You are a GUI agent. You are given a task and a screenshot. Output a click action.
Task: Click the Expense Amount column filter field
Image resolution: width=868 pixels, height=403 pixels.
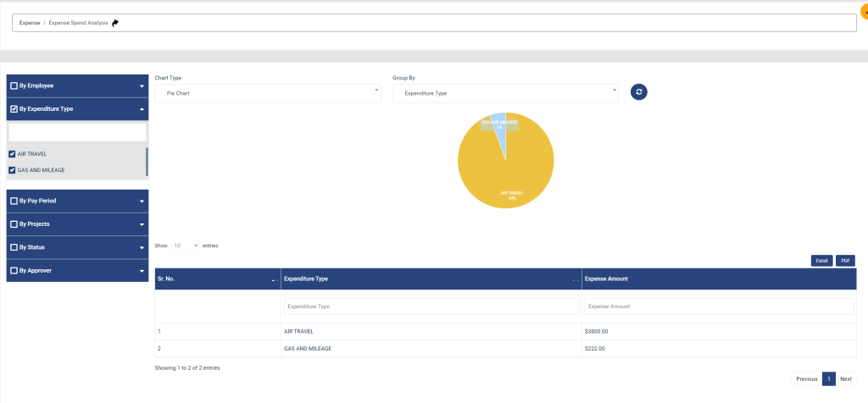719,306
